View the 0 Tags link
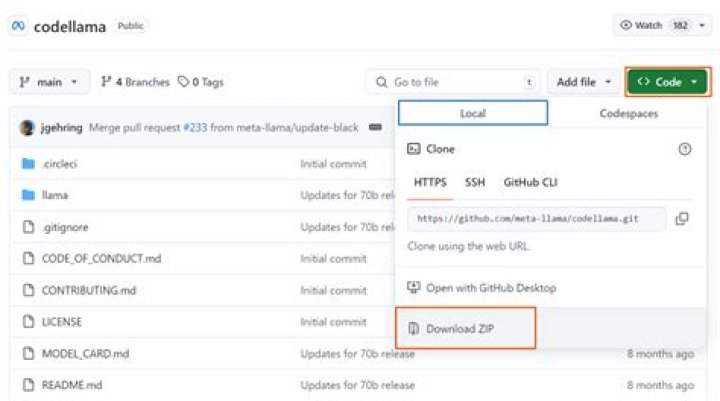The height and width of the screenshot is (401, 720). pos(201,82)
